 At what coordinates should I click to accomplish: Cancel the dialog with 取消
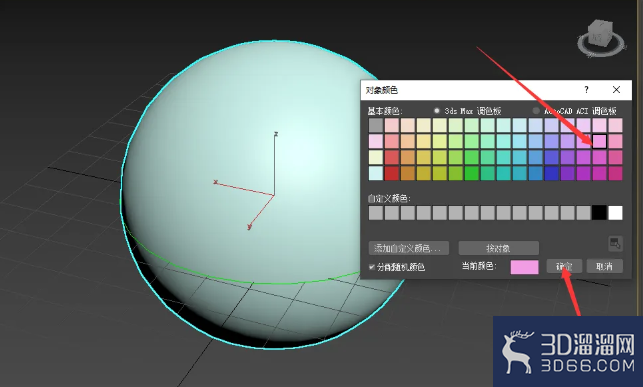[604, 266]
